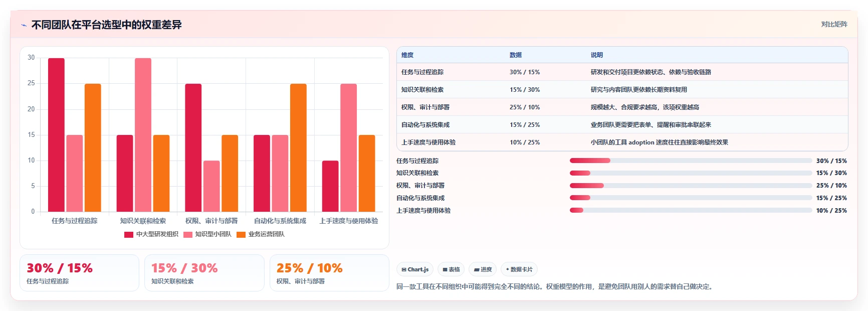The height and width of the screenshot is (311, 868).
Task: Toggle the 业务运营团队 legend entry
Action: (x=261, y=234)
